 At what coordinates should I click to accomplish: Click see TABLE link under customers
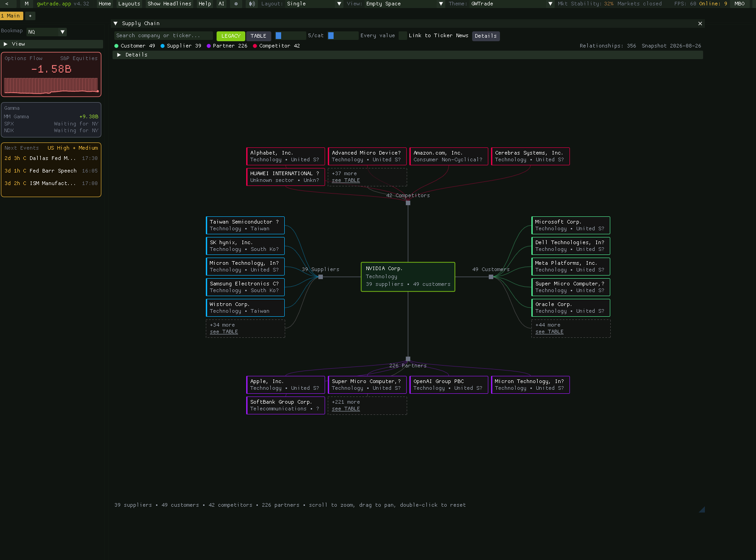coord(549,332)
